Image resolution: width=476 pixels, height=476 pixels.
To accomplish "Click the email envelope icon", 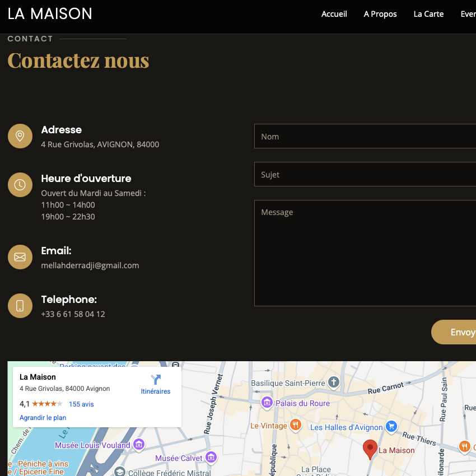I will [20, 257].
